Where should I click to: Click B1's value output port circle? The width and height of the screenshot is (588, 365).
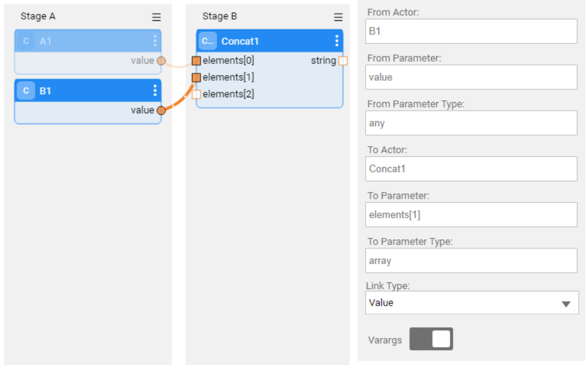coord(161,110)
